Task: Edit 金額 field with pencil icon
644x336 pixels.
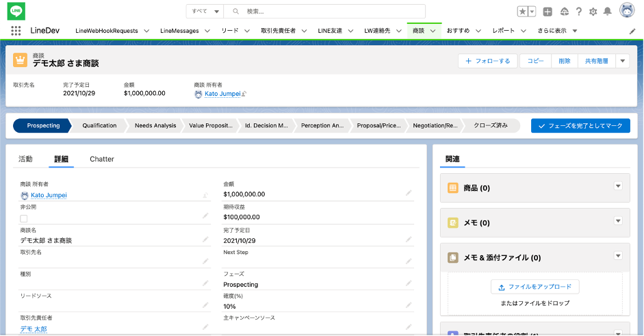Action: (x=409, y=194)
